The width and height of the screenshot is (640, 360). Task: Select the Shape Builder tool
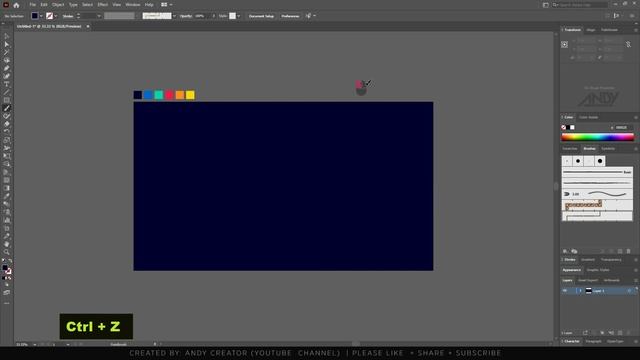point(7,164)
